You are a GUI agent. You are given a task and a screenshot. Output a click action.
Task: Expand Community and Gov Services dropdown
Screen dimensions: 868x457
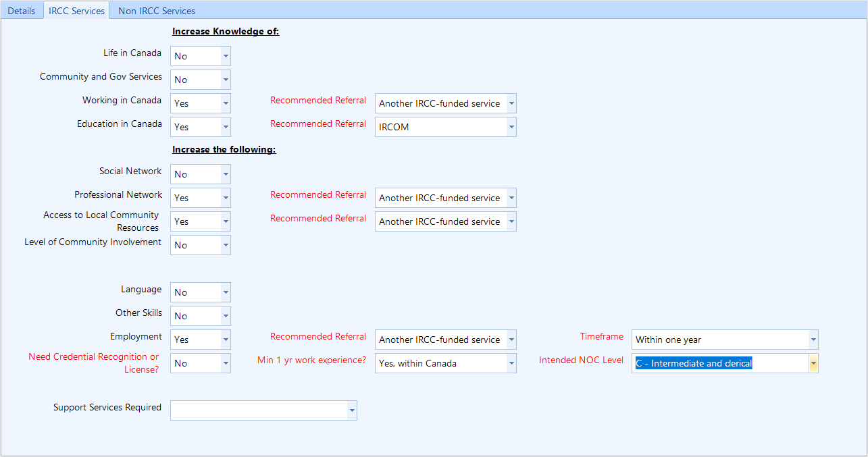pyautogui.click(x=226, y=80)
